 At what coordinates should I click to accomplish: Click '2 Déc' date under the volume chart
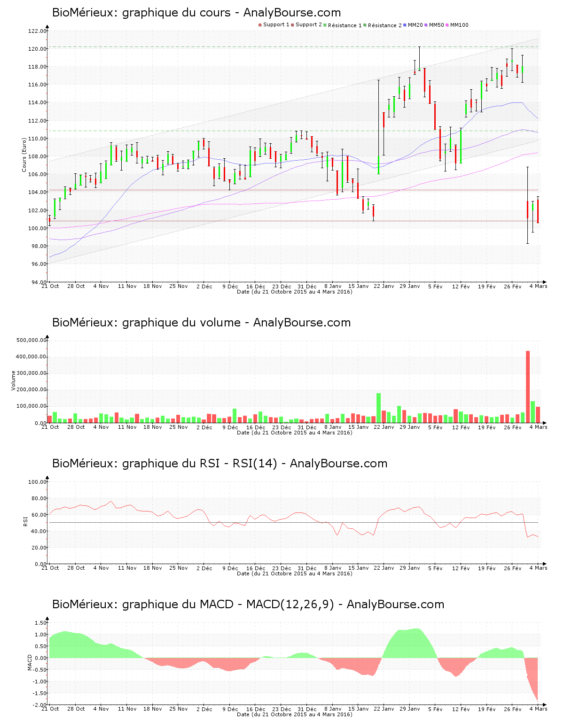pyautogui.click(x=204, y=427)
